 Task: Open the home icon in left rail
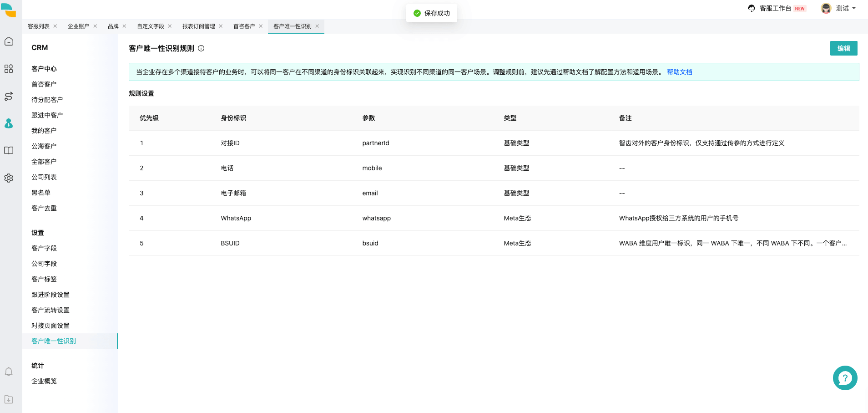pos(9,41)
